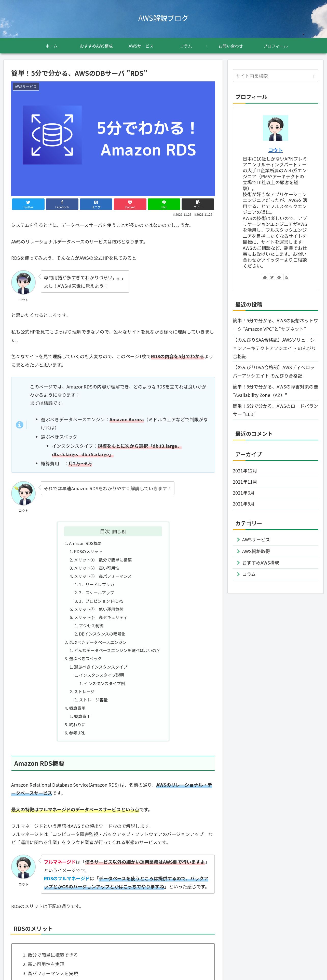327x980 pixels.
Task: Open お問い合わせ in the navigation bar
Action: pyautogui.click(x=231, y=46)
